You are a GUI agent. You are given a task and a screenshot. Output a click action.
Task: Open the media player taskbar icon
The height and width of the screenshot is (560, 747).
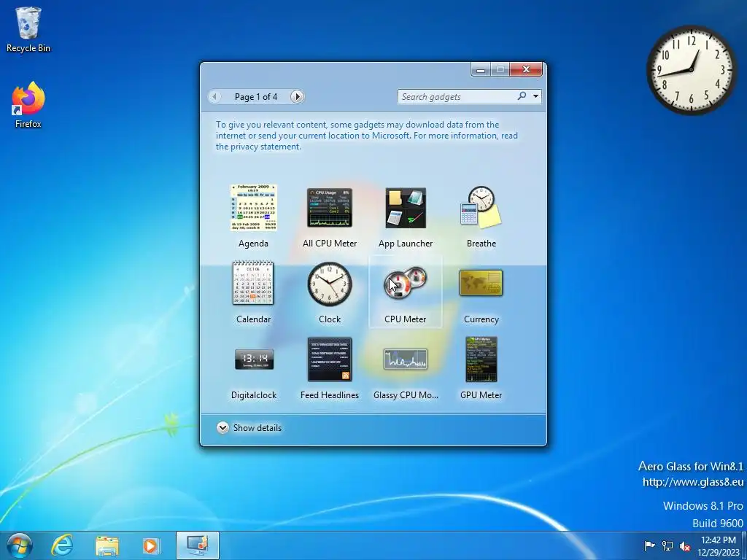152,545
